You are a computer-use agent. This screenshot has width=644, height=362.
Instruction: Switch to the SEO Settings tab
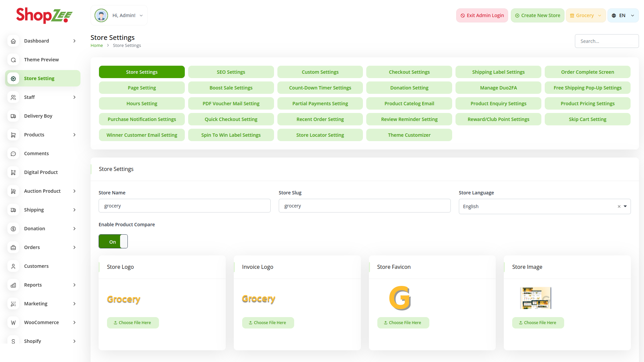[231, 72]
